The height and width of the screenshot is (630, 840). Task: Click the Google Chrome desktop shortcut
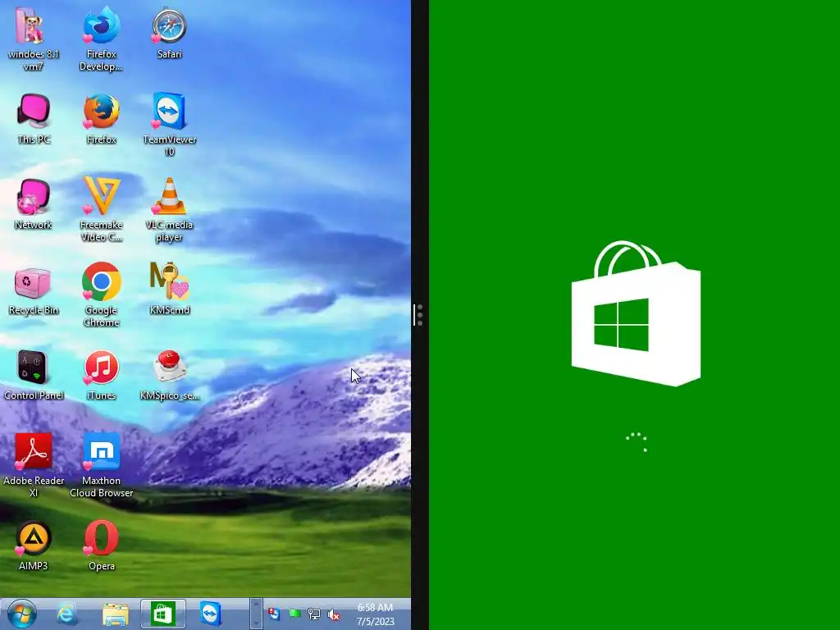[x=101, y=294]
